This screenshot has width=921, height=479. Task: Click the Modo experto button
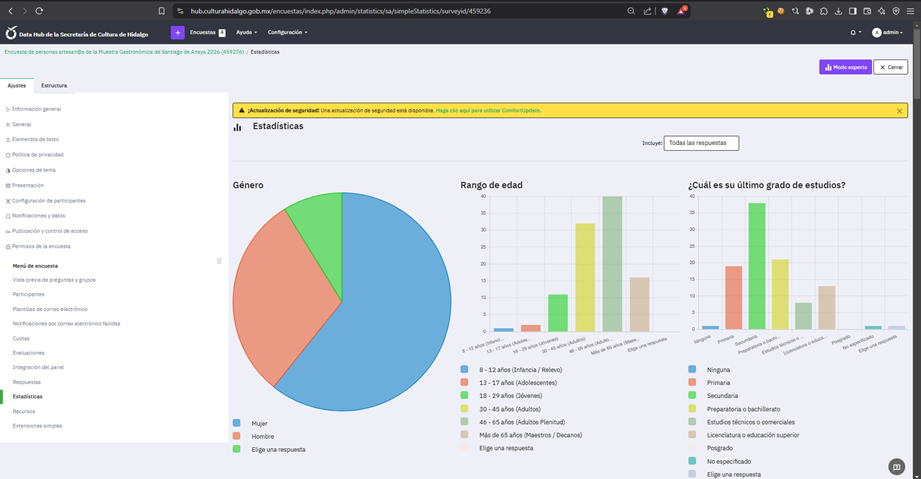pos(845,67)
